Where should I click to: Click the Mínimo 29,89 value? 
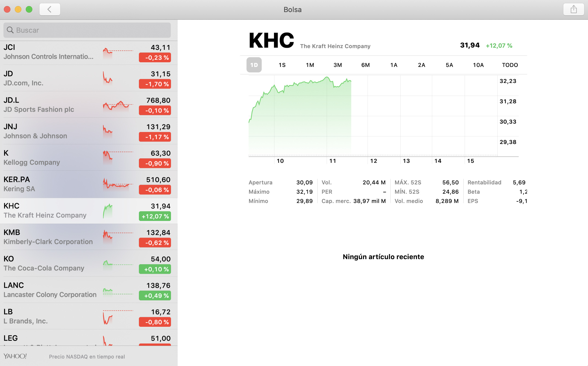pos(304,201)
